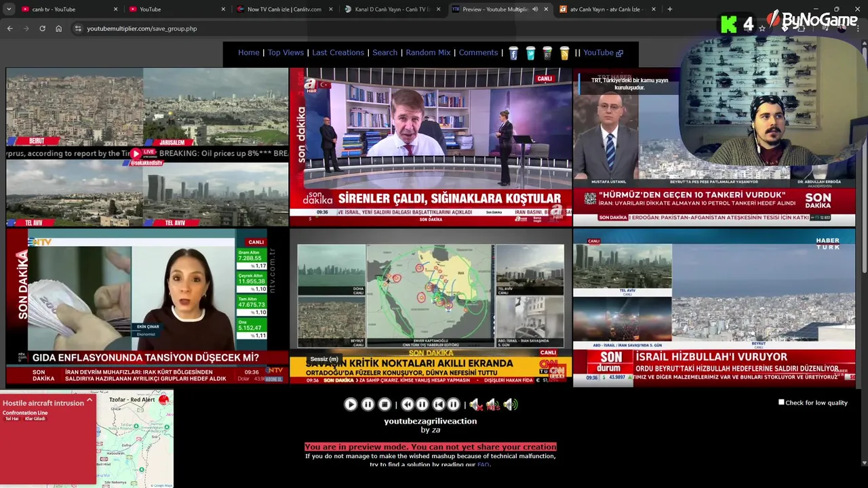Click the green full-volume speaker icon
The width and height of the screenshot is (868, 488).
point(510,405)
